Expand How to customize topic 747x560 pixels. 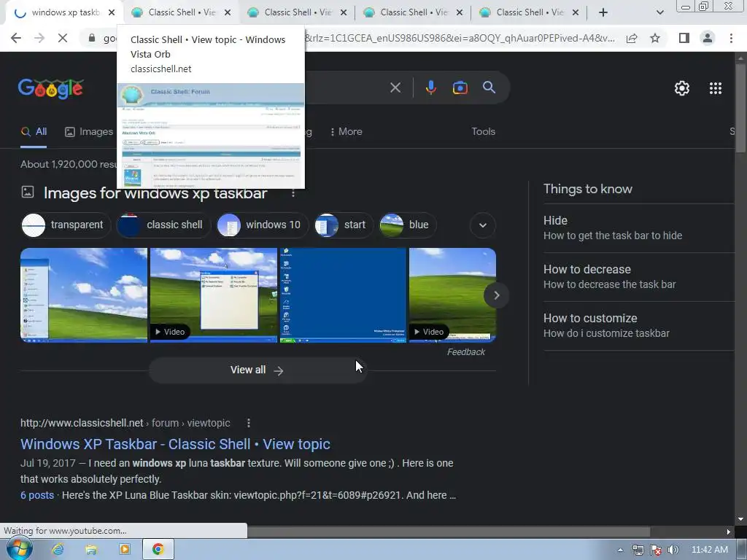coord(638,326)
